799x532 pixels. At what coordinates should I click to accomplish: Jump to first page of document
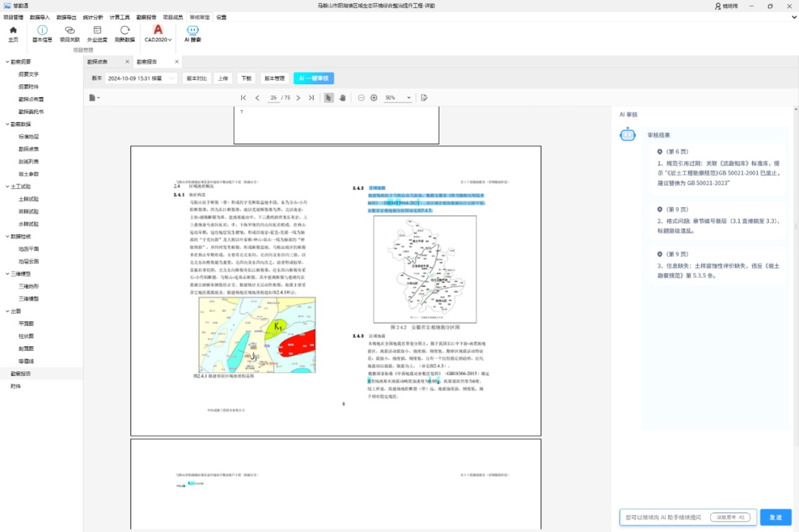coord(243,98)
